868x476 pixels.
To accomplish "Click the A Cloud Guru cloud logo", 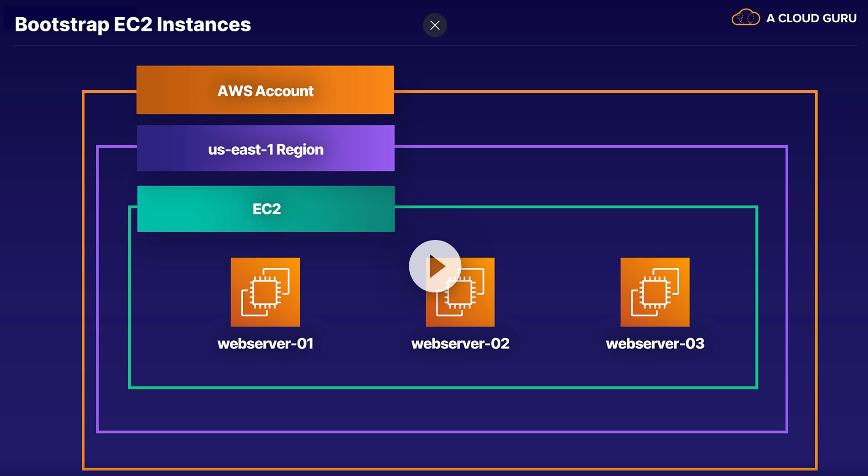I will [745, 18].
